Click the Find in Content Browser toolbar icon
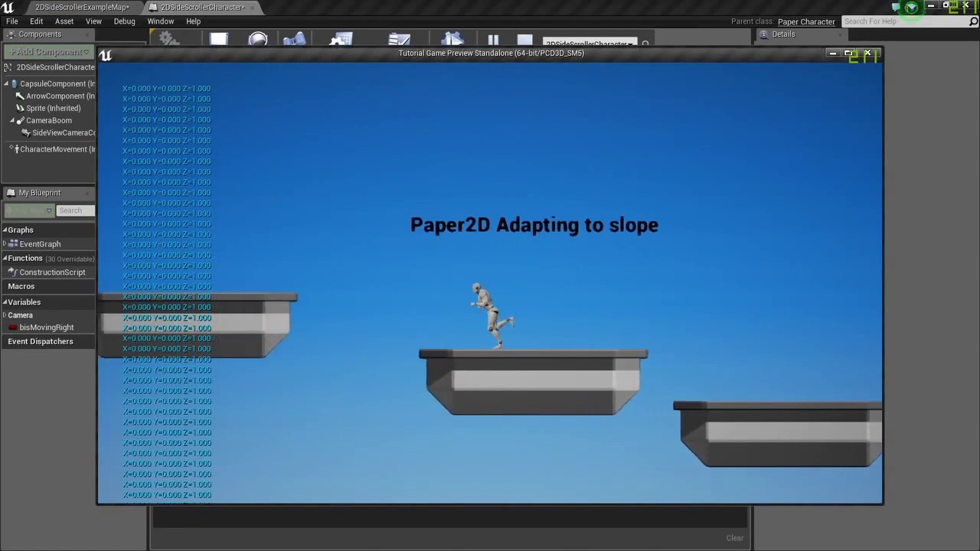Viewport: 980px width, 551px height. (x=258, y=39)
